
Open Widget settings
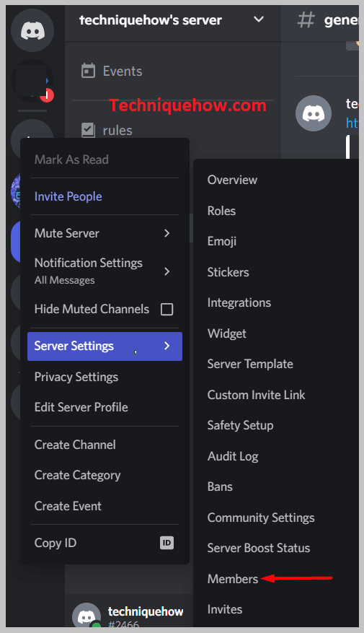coord(226,333)
